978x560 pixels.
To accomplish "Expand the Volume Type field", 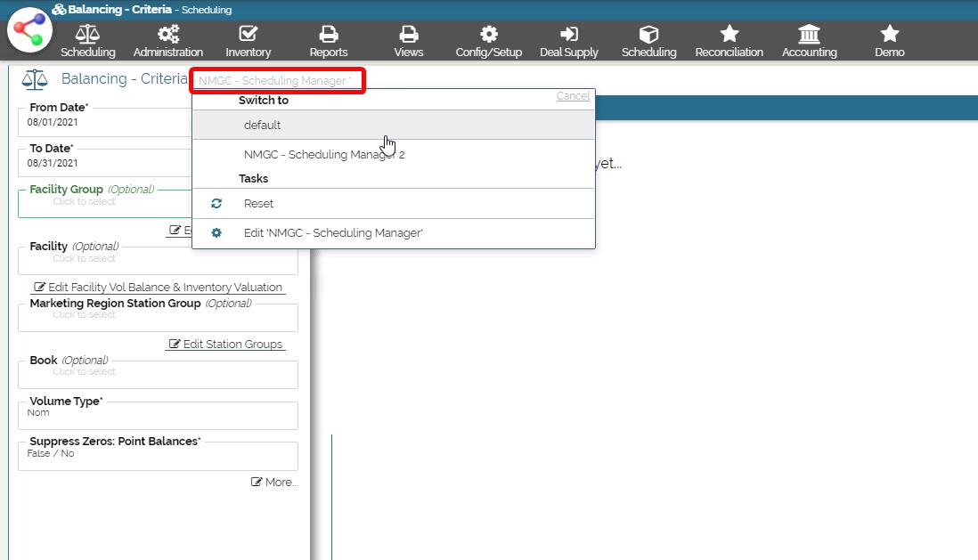I will click(x=158, y=414).
